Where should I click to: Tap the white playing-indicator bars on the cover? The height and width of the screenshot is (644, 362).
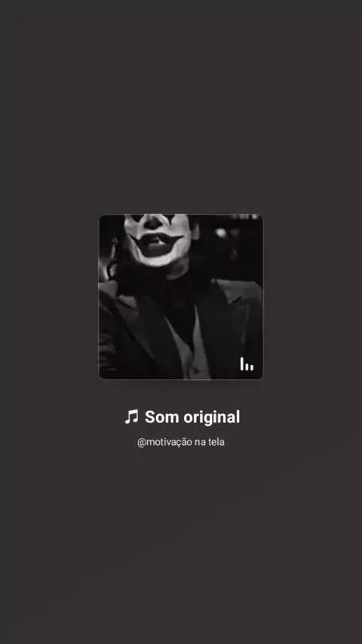click(247, 364)
